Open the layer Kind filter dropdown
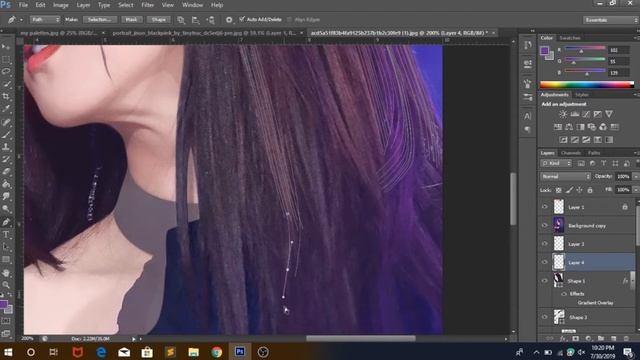Viewport: 640px width, 360px height. [556, 163]
